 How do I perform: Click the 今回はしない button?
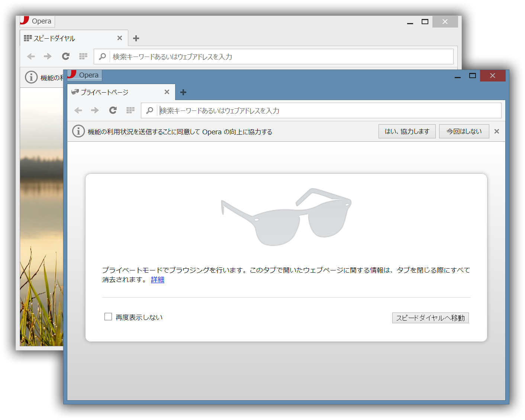click(x=464, y=131)
